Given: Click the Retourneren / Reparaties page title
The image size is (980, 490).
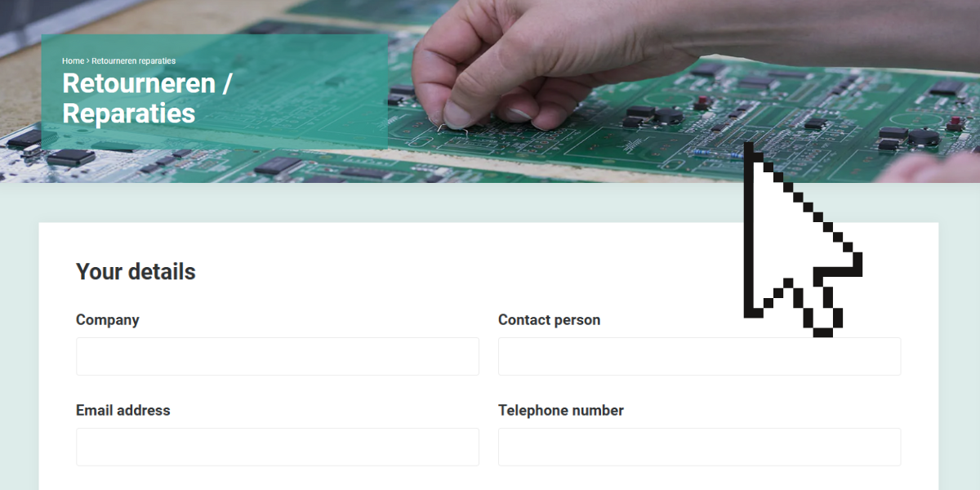Looking at the screenshot, I should click(148, 98).
